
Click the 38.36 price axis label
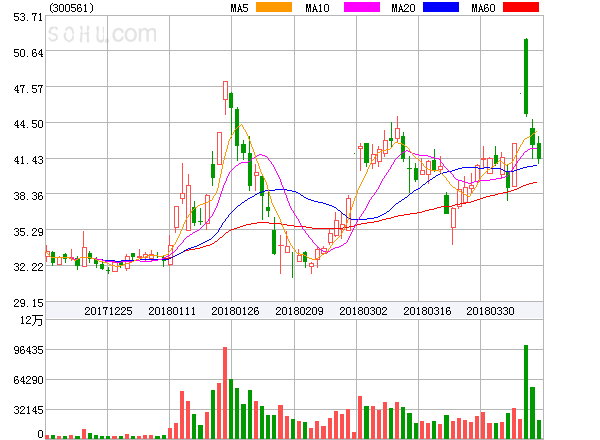28,196
